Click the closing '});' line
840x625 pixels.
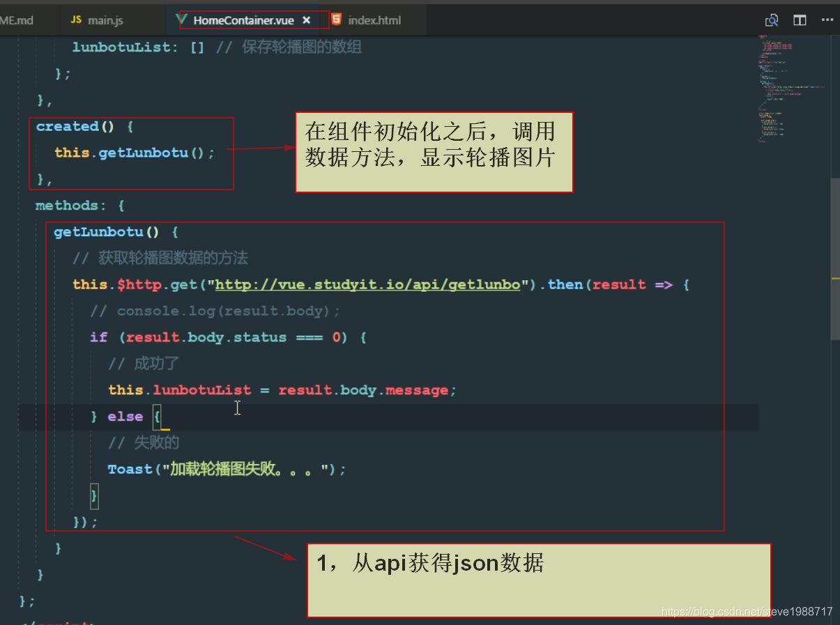point(85,522)
